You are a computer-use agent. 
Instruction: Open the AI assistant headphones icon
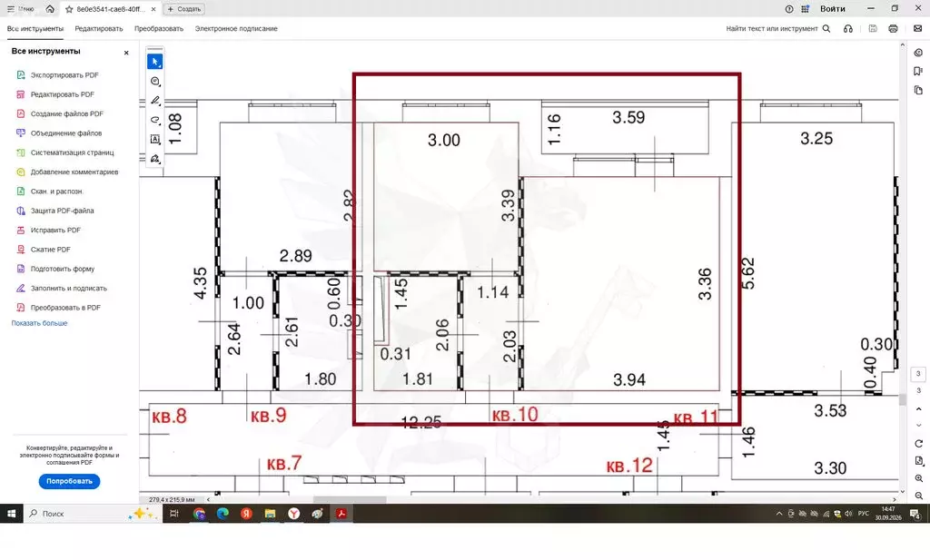coord(848,28)
